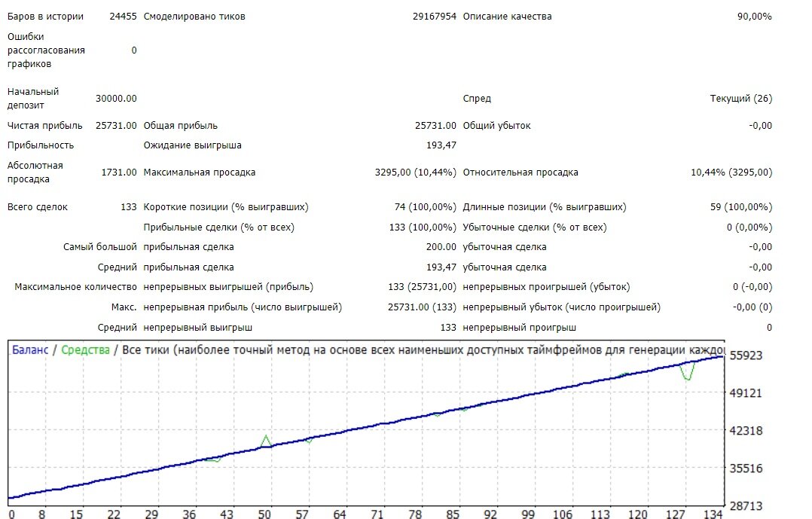The width and height of the screenshot is (812, 519).
Task: Click the непрерывный проигрыш label
Action: 519,328
